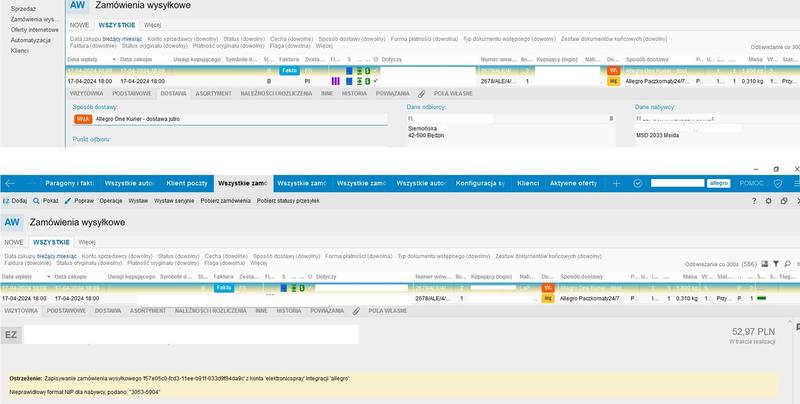
Task: Click the circled checkmark icon in the blue bar
Action: tap(637, 183)
